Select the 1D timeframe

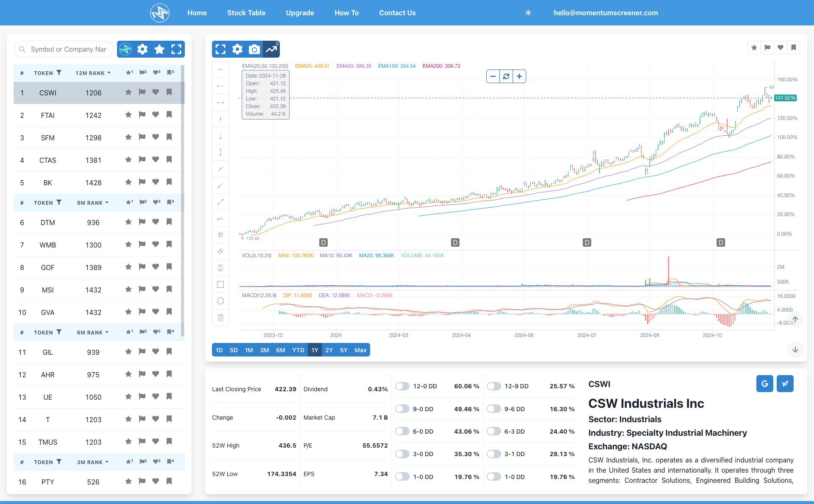click(x=219, y=350)
